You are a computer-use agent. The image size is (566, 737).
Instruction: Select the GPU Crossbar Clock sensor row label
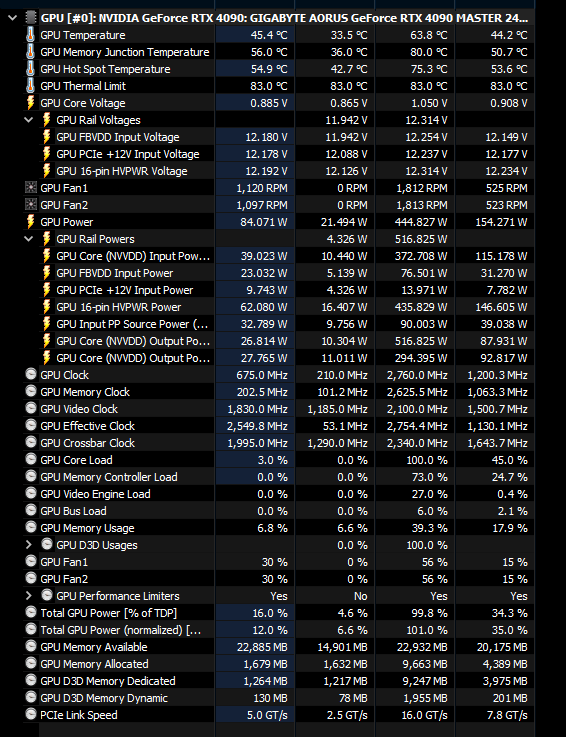point(87,443)
